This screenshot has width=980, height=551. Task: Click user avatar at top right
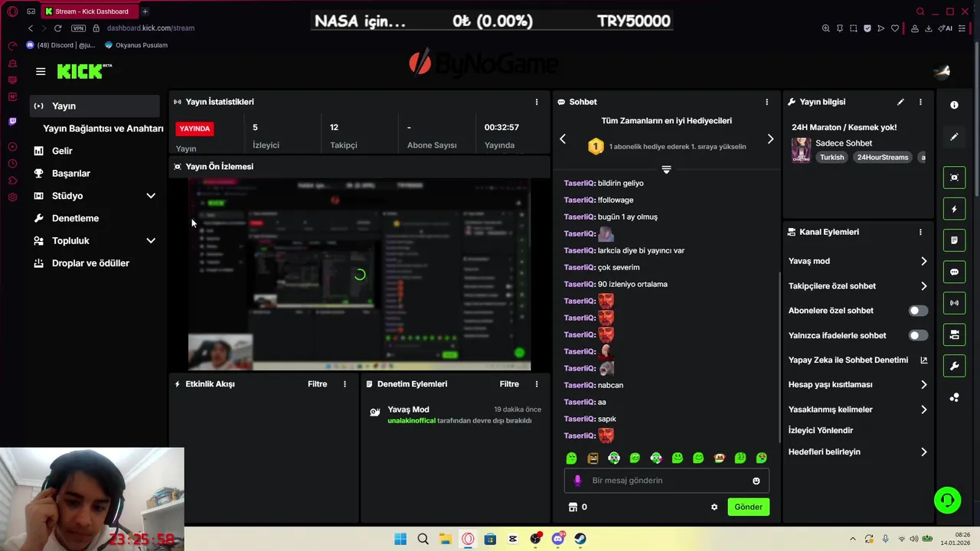click(942, 71)
